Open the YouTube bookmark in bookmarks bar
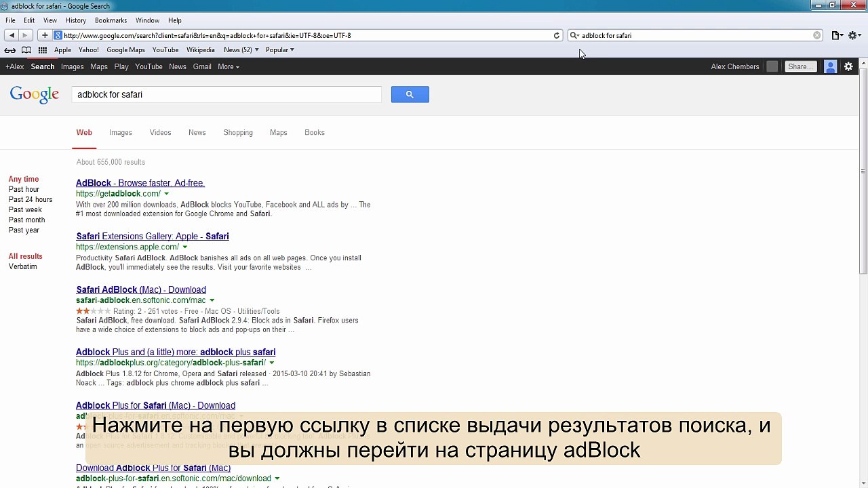 click(165, 50)
